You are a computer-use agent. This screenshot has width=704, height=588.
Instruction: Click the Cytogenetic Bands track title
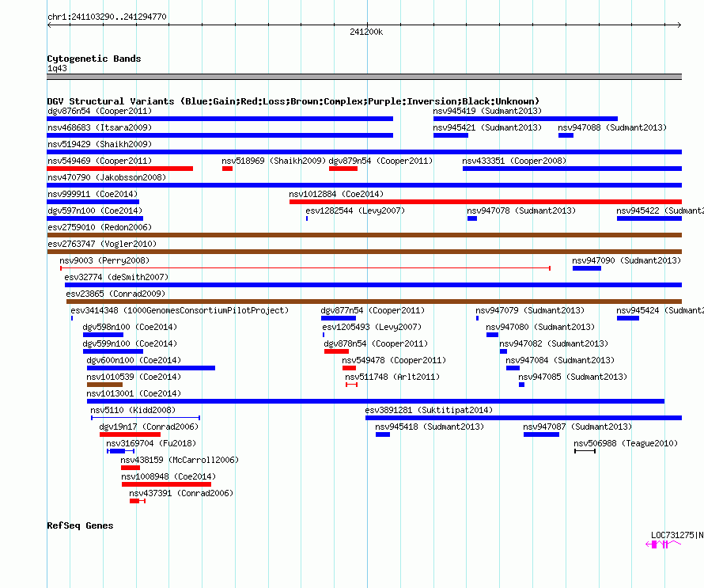click(94, 59)
